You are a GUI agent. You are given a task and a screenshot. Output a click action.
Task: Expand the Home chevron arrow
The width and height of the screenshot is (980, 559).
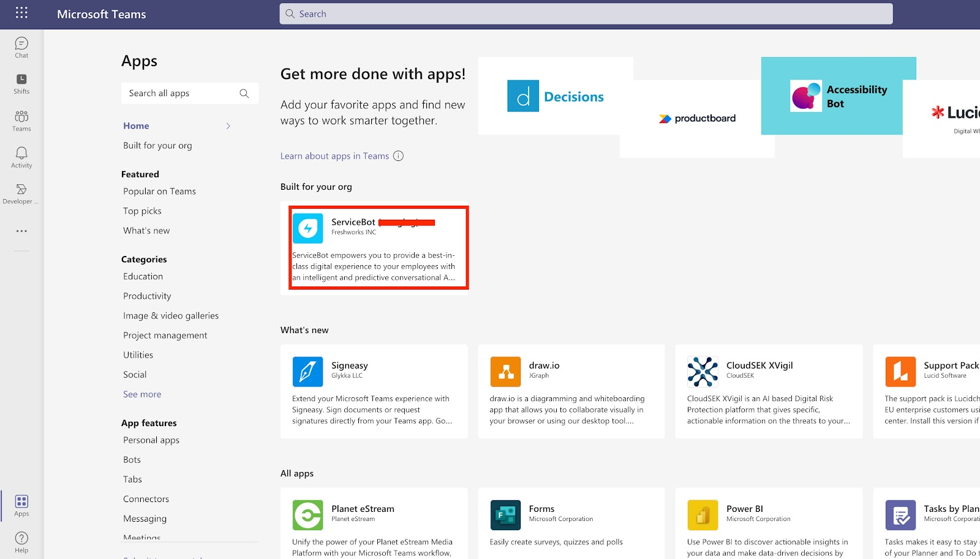point(228,126)
